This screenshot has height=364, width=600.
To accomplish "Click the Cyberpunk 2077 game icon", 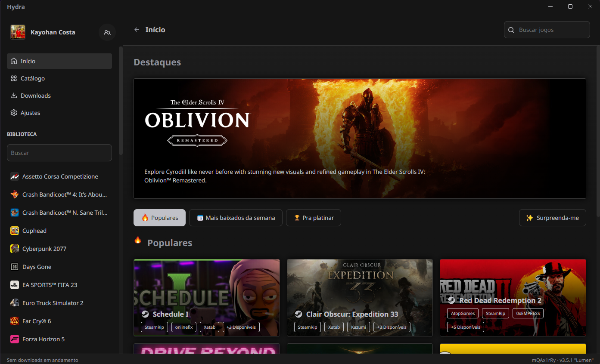I will [x=15, y=249].
